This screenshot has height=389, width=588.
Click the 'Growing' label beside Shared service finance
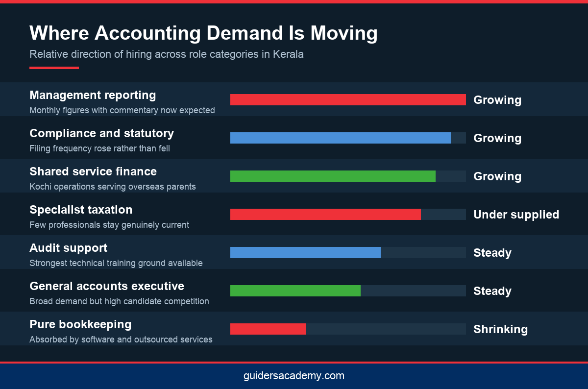(497, 176)
